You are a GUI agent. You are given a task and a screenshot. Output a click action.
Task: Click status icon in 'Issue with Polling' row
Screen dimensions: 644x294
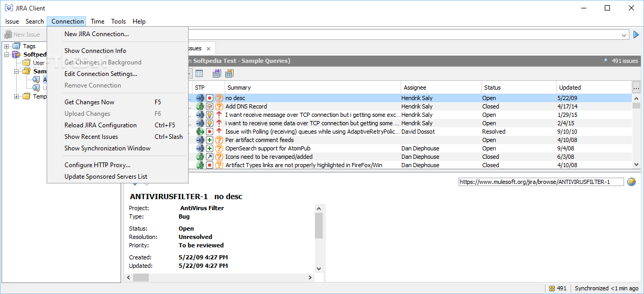[x=200, y=132]
